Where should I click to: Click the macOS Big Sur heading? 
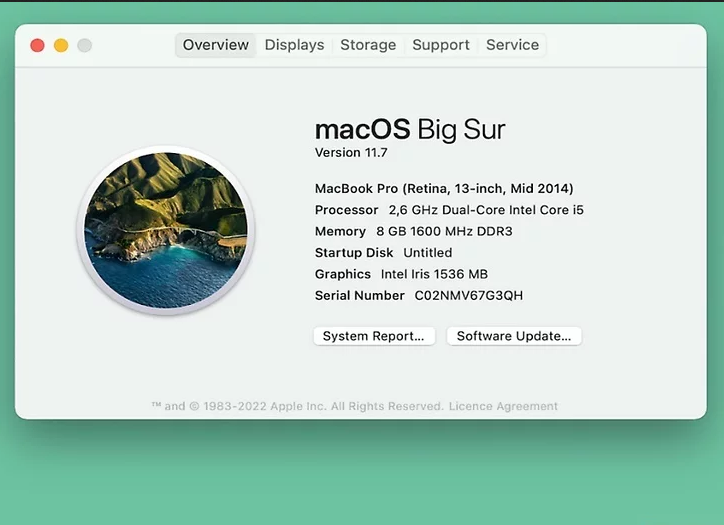(x=410, y=129)
